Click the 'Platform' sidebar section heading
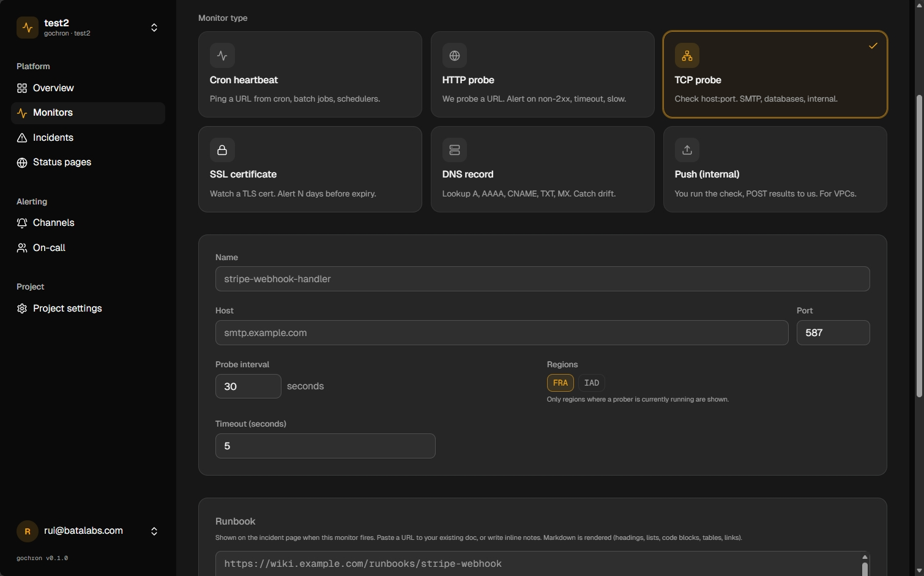The image size is (924, 576). pos(33,66)
